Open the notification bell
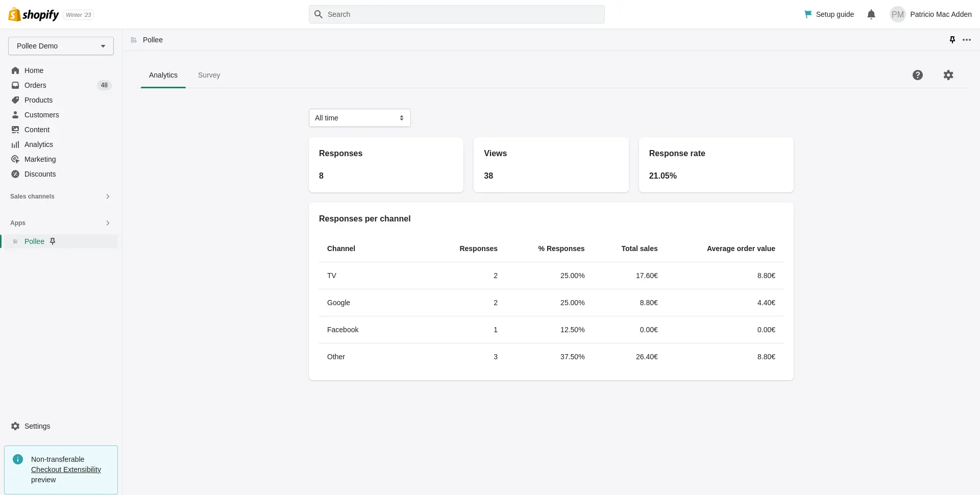The width and height of the screenshot is (980, 495). pyautogui.click(x=871, y=14)
